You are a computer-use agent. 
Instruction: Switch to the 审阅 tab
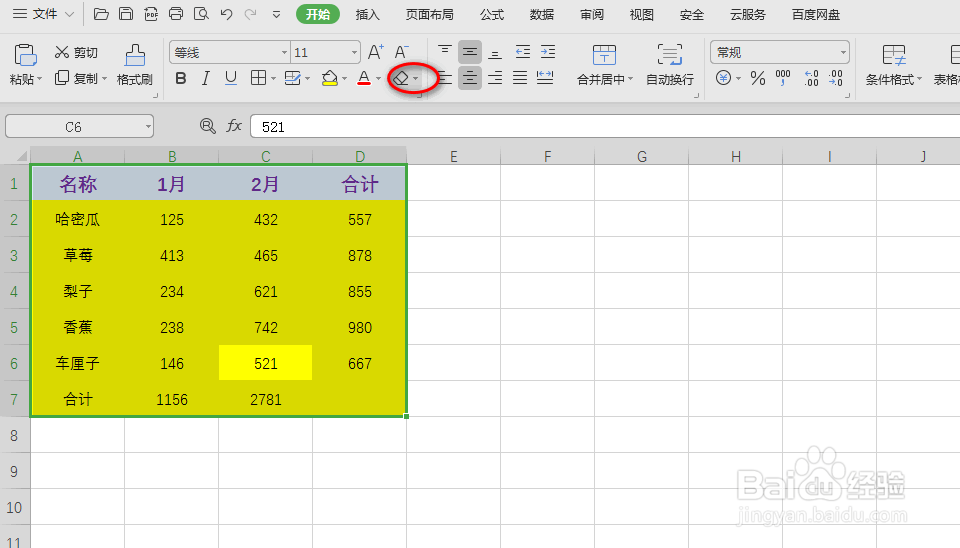tap(592, 15)
